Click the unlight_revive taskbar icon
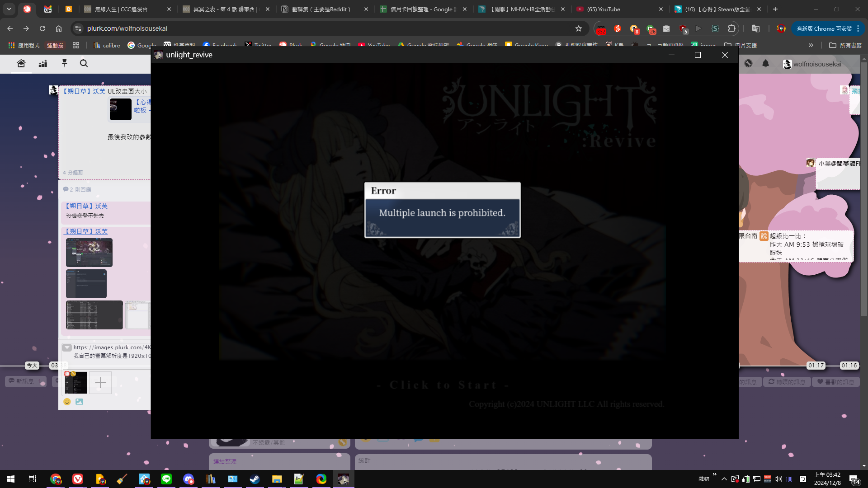 click(343, 479)
